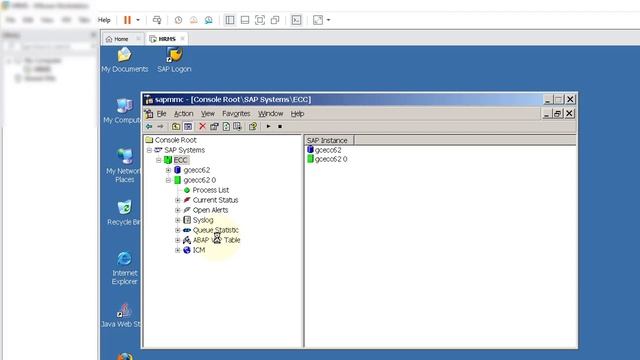Image resolution: width=640 pixels, height=360 pixels.
Task: Collapse the SAP Systems node
Action: (149, 150)
